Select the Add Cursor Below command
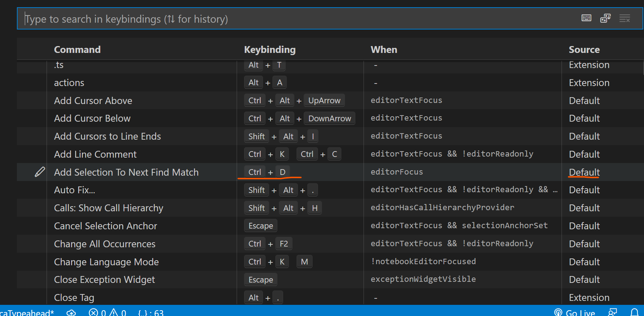This screenshot has height=316, width=644. 92,118
